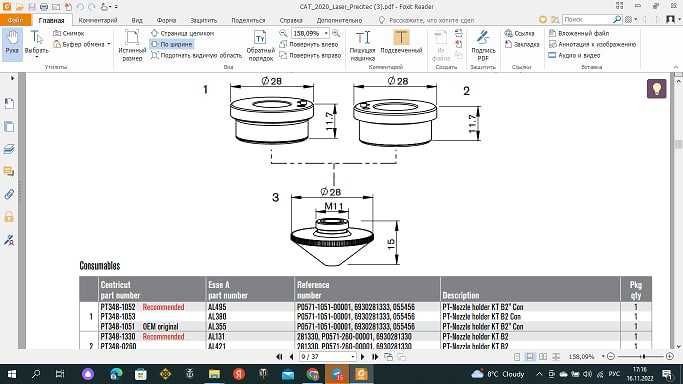Adjust the zoom slider in status bar
This screenshot has height=384, width=683.
pos(644,357)
